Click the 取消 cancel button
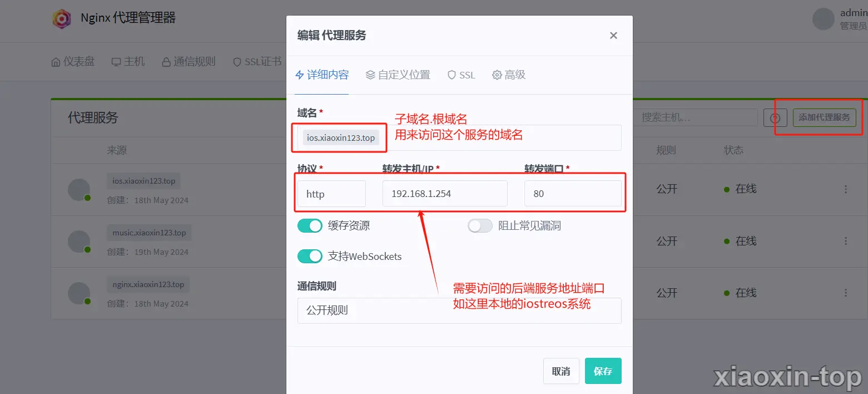The height and width of the screenshot is (394, 868). coord(561,371)
